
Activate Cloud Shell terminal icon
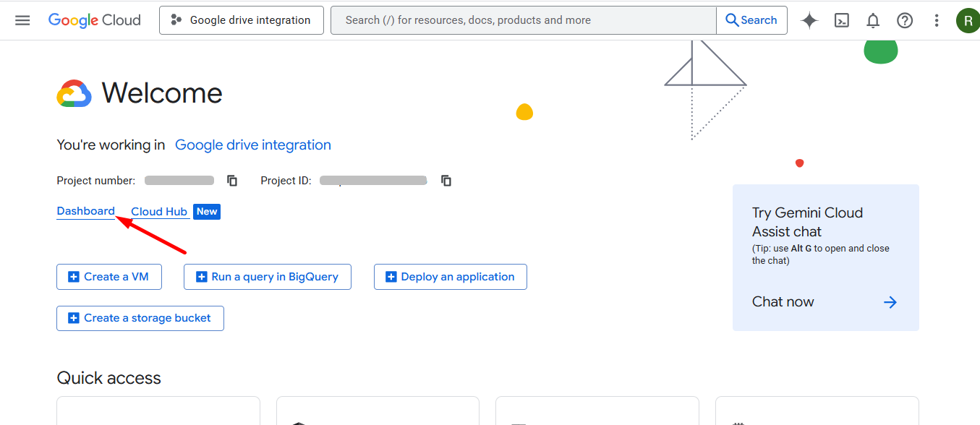tap(841, 20)
